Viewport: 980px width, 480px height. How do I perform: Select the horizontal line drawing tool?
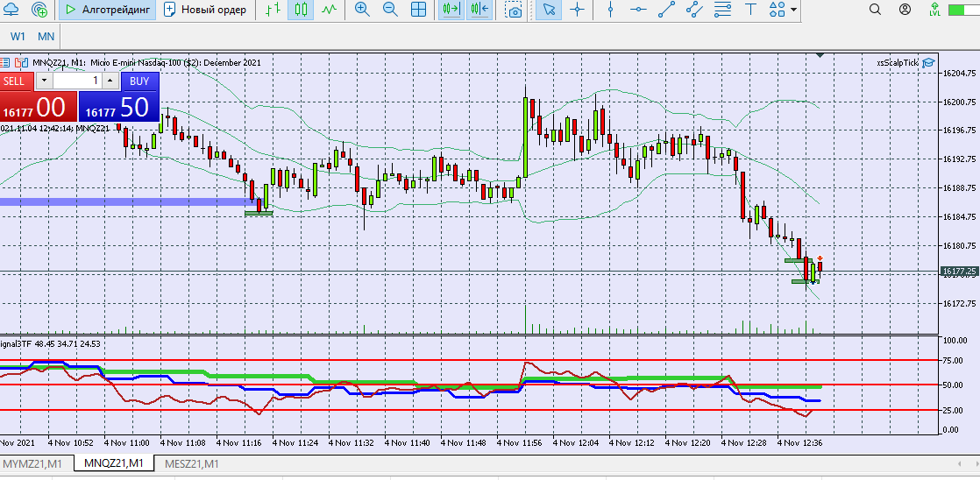tap(638, 10)
